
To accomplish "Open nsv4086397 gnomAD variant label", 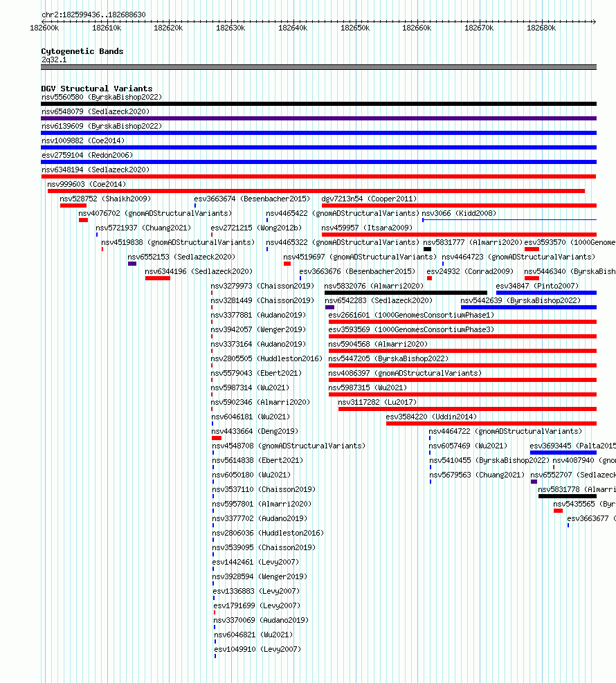I will (x=405, y=373).
